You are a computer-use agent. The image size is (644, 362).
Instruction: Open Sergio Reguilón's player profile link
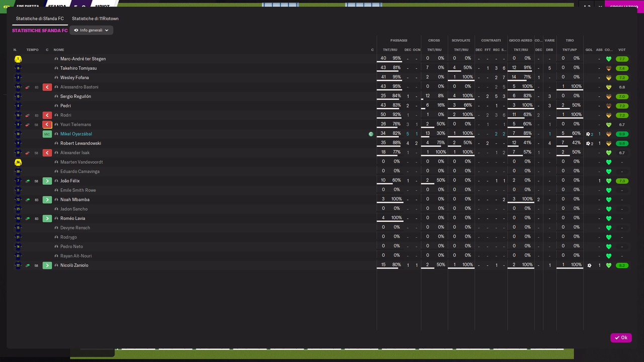click(75, 97)
